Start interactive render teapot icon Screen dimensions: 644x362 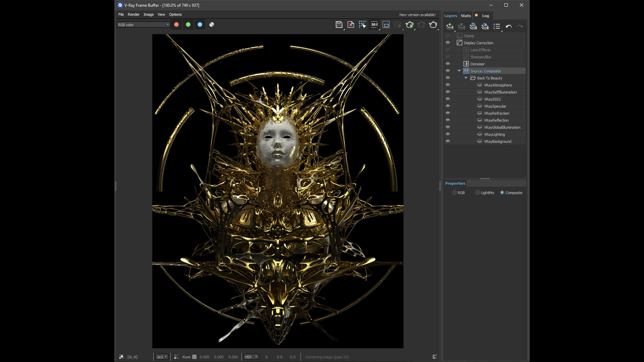pyautogui.click(x=409, y=24)
